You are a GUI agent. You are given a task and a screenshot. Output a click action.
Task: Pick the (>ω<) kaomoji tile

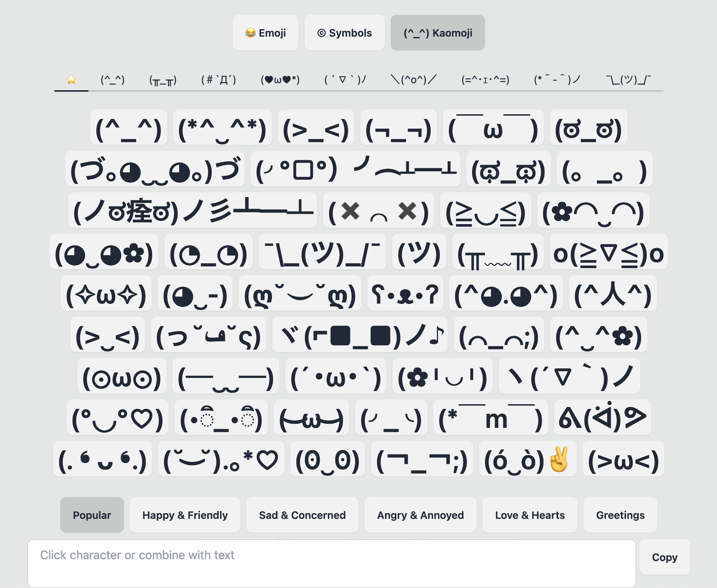click(x=623, y=459)
